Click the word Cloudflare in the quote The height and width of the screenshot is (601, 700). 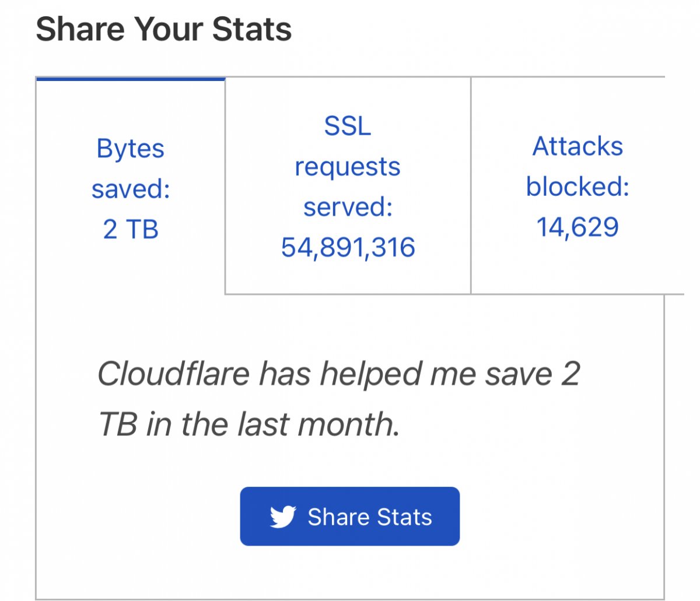[173, 374]
